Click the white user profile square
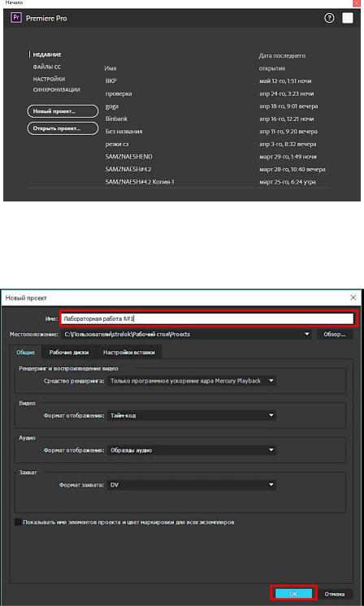Screen dimensions: 364x606 click(x=348, y=18)
